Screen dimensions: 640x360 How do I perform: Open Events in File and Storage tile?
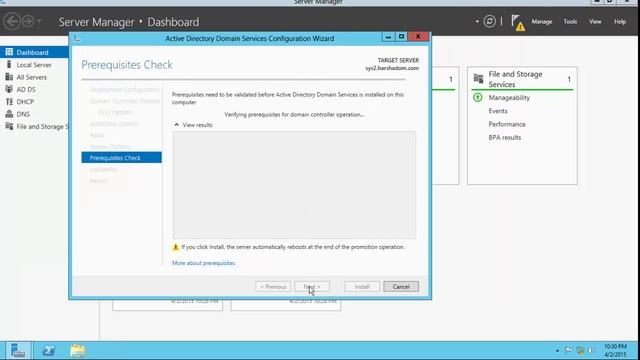(x=498, y=111)
